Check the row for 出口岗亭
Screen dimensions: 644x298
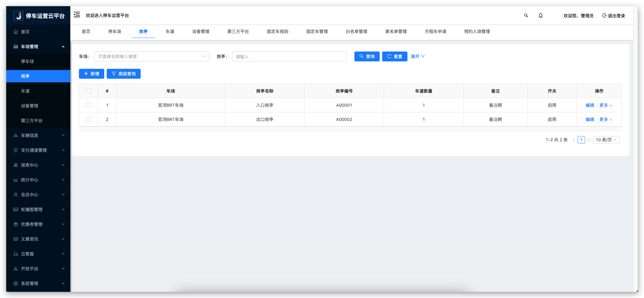[89, 119]
